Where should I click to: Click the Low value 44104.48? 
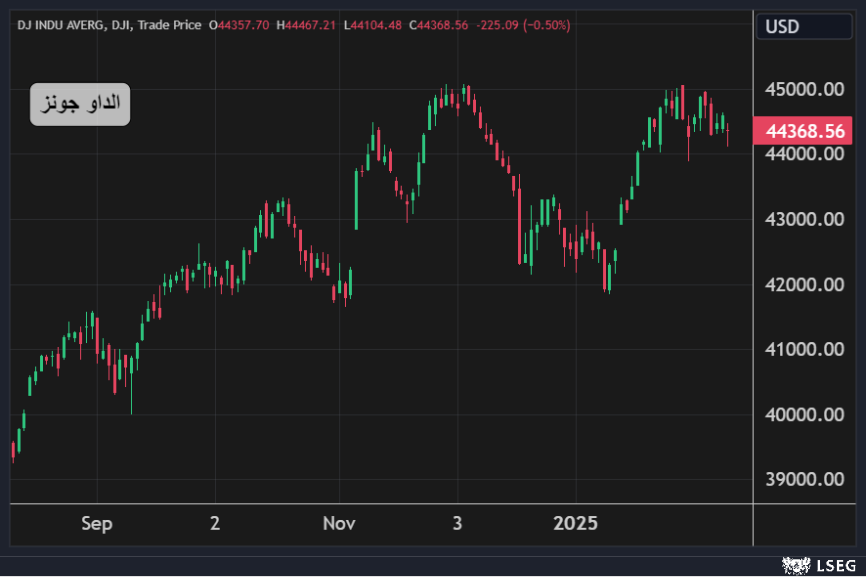point(378,25)
